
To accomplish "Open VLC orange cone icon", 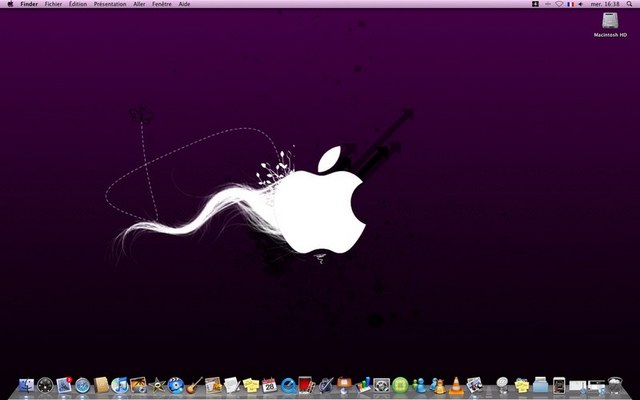I will point(456,385).
